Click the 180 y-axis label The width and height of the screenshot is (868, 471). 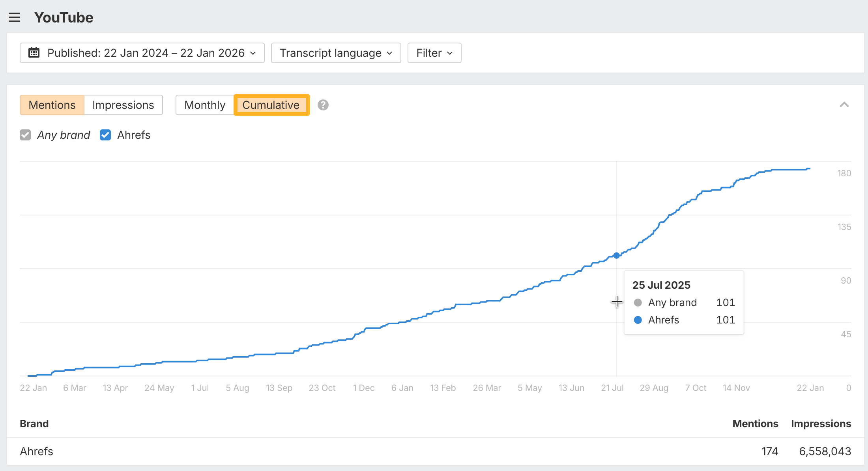click(844, 173)
